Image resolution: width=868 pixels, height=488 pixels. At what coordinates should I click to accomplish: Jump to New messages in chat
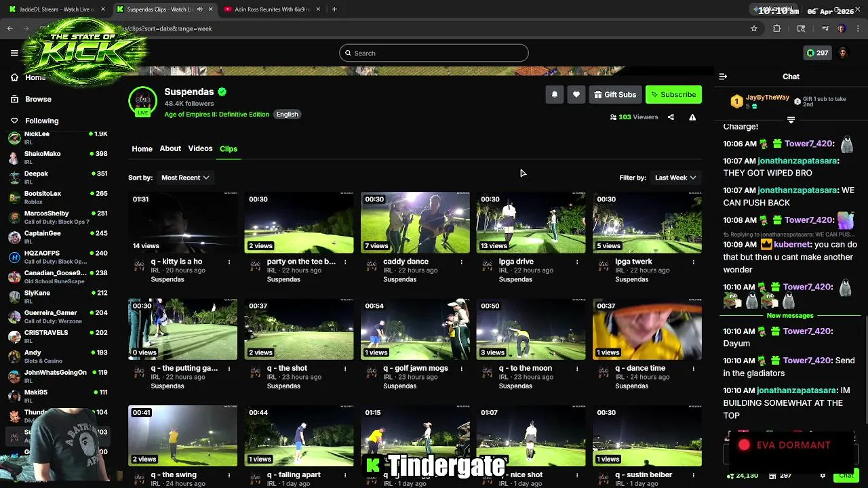(790, 316)
